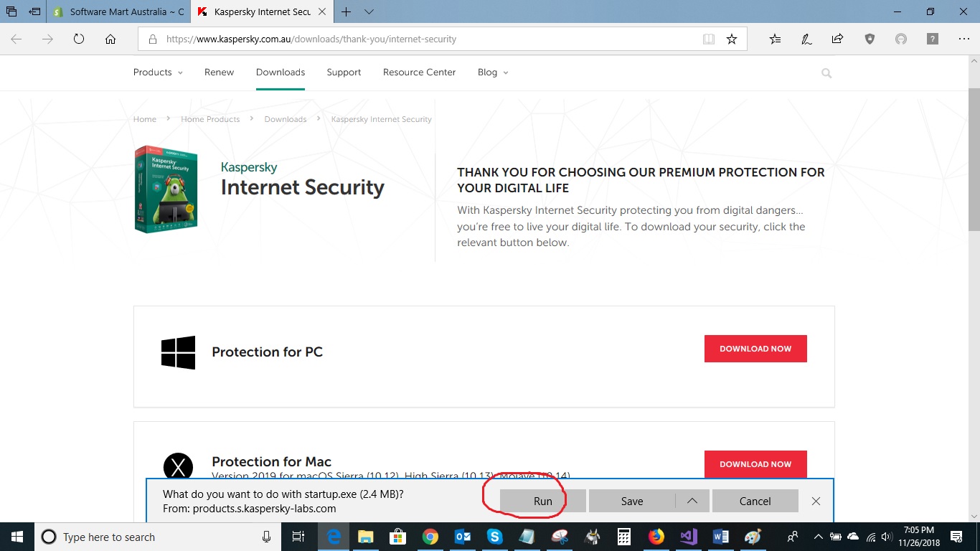980x551 pixels.
Task: Go to Home Products breadcrumb
Action: (x=210, y=119)
